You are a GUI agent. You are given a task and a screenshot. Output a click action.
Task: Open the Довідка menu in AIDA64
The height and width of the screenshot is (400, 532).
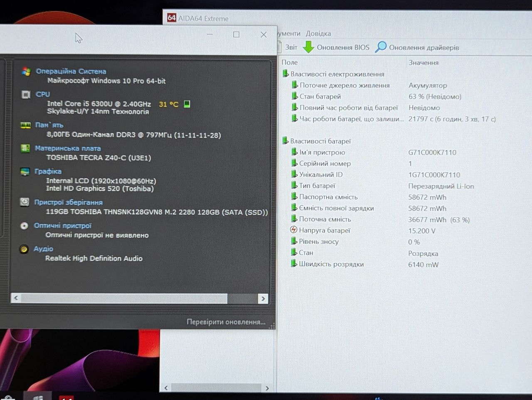pyautogui.click(x=318, y=34)
